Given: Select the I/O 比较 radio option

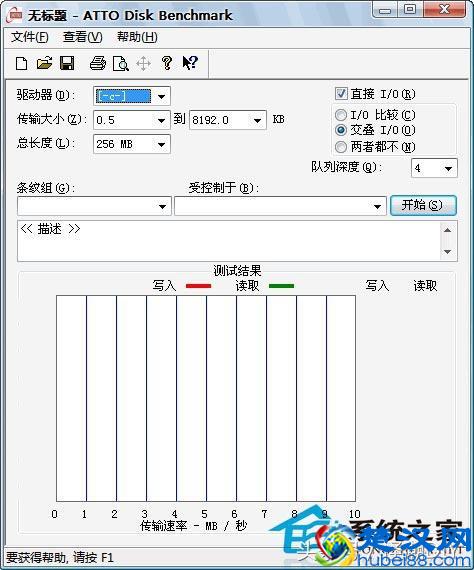Looking at the screenshot, I should pyautogui.click(x=341, y=115).
